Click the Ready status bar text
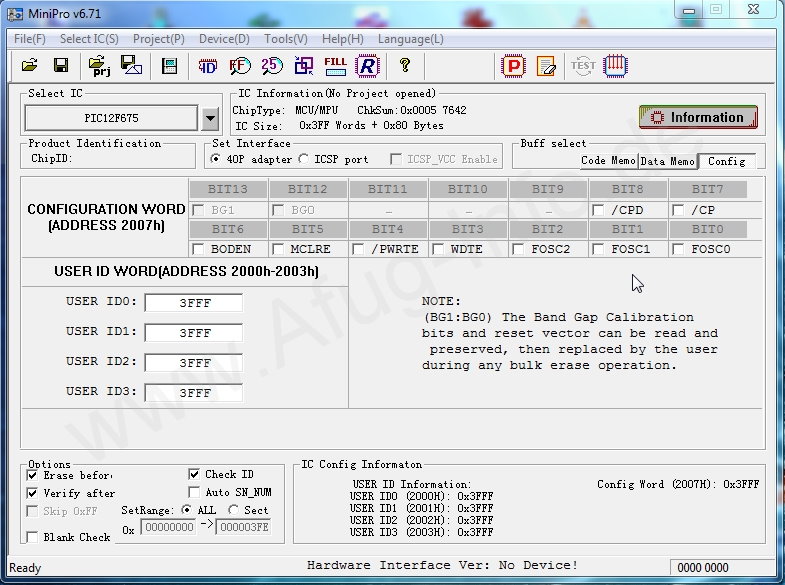This screenshot has height=585, width=785. tap(25, 568)
